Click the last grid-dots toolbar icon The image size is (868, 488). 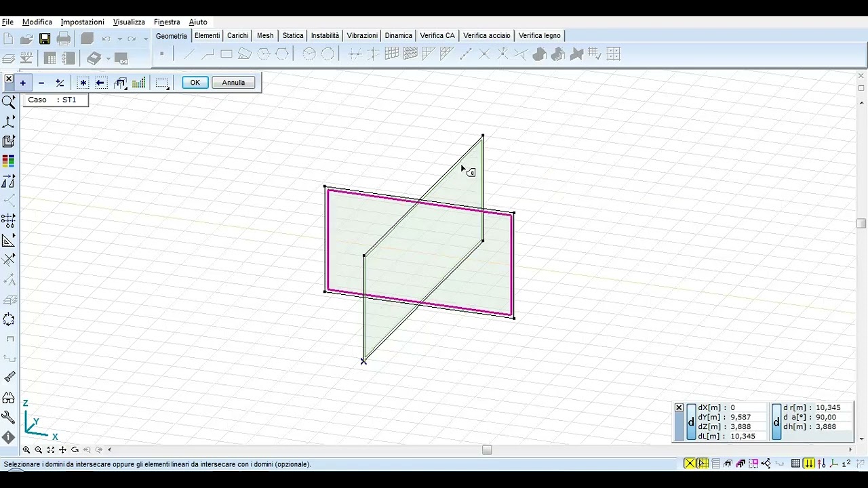pos(614,54)
